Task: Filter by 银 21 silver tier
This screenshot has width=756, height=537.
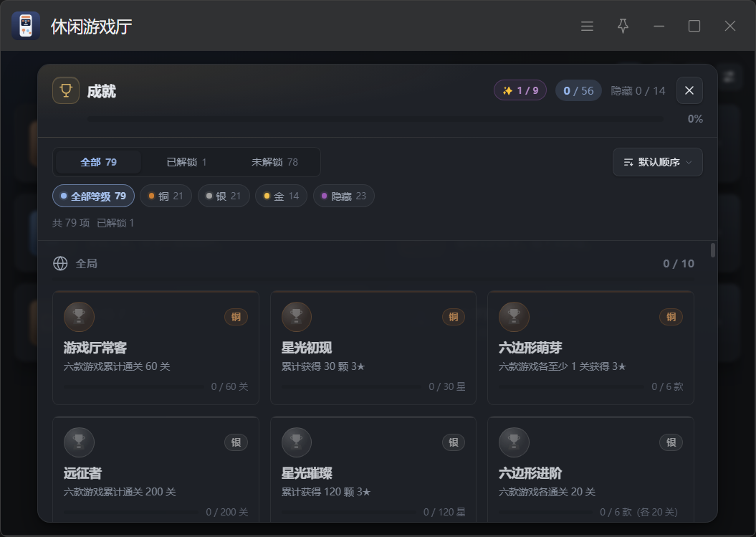Action: 224,196
